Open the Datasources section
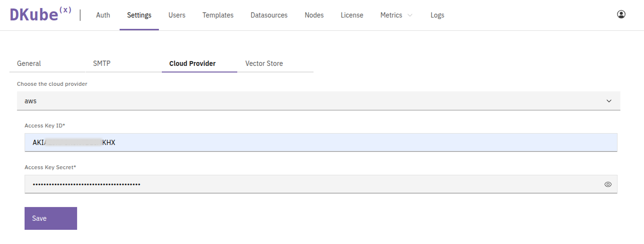This screenshot has height=244, width=644. click(x=269, y=15)
